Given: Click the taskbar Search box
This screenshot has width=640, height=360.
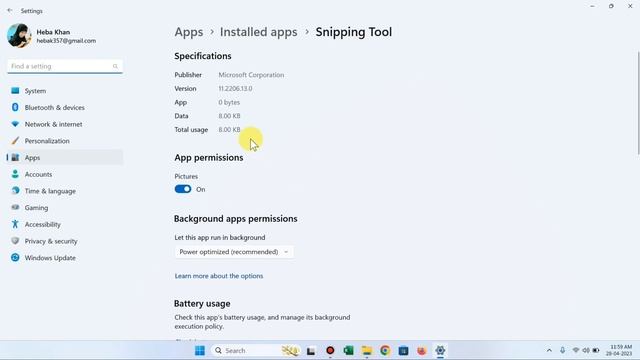Looking at the screenshot, I should tap(255, 351).
